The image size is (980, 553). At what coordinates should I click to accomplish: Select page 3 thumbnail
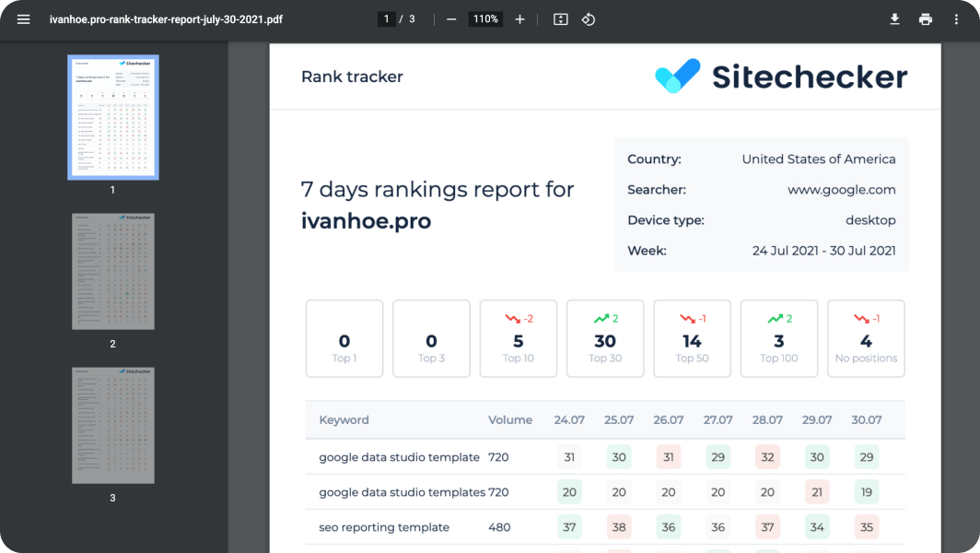coord(113,425)
